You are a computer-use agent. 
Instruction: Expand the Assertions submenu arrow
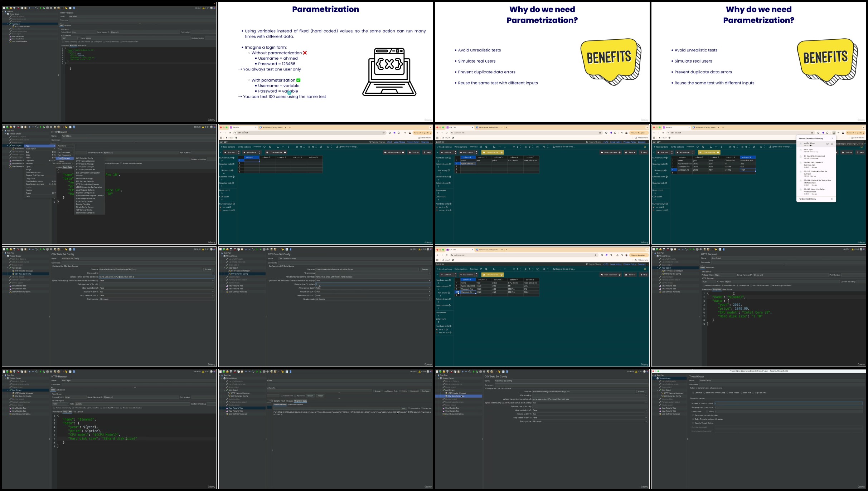click(73, 146)
